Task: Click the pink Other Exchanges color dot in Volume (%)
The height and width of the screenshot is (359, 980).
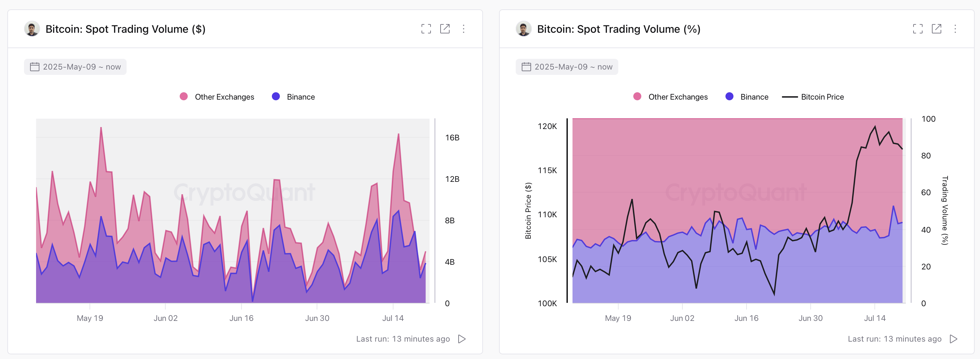Action: (637, 97)
